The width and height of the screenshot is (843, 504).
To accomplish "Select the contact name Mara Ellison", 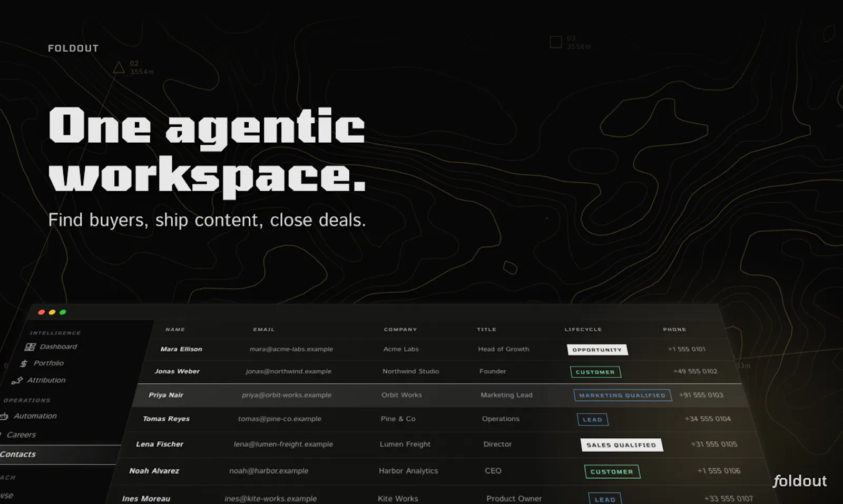I will [x=181, y=349].
